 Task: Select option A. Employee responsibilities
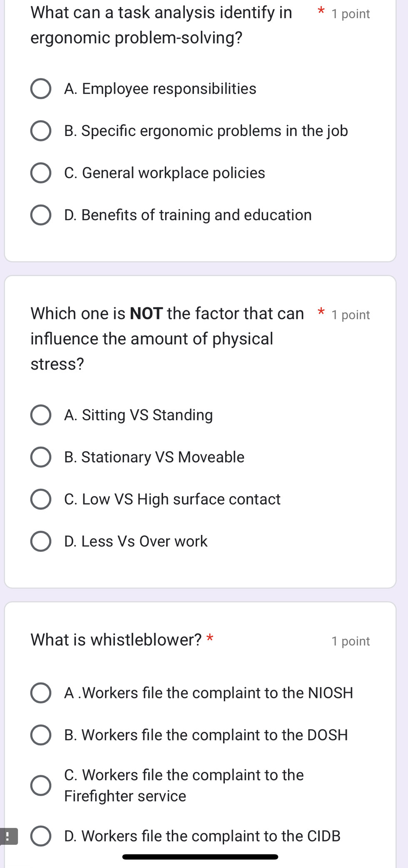click(41, 89)
